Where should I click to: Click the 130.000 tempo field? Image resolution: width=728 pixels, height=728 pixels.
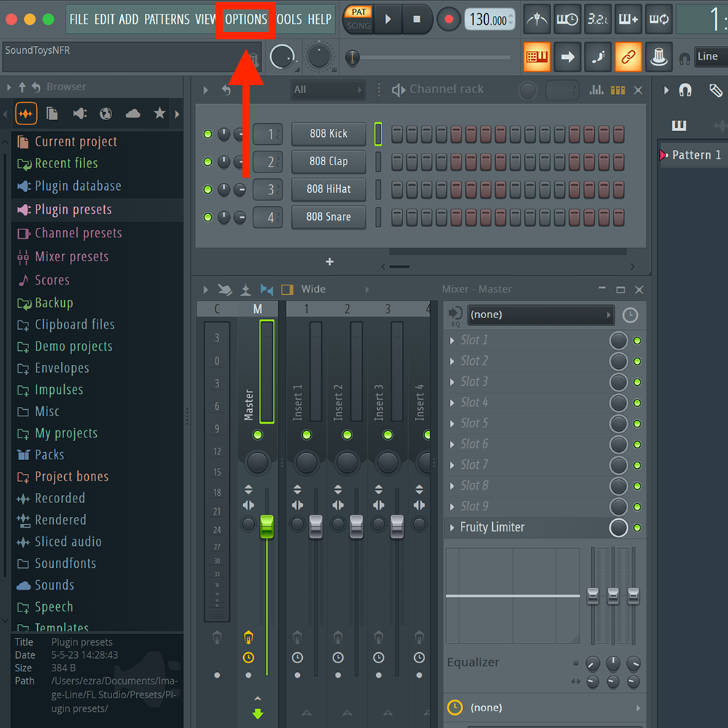coord(489,20)
